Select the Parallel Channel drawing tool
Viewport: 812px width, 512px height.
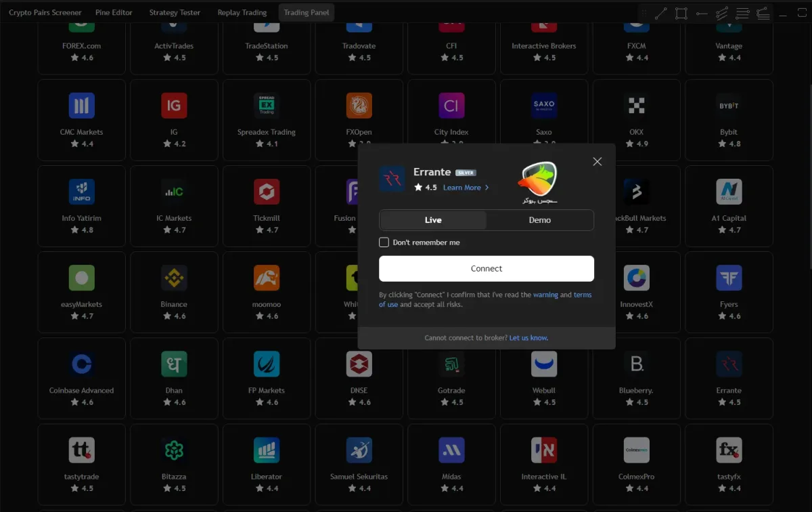point(722,13)
